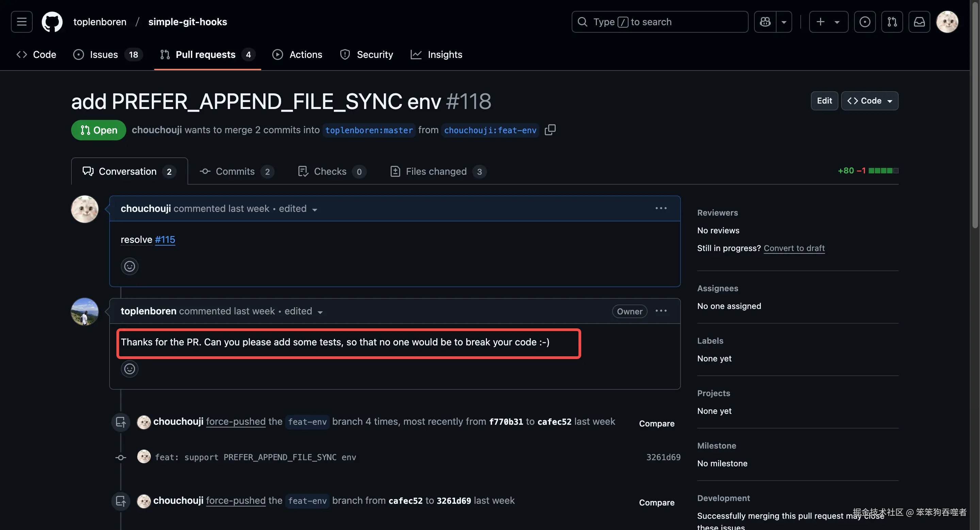Expand edited history on toplenboren's comment
Image resolution: width=980 pixels, height=530 pixels.
tap(304, 311)
